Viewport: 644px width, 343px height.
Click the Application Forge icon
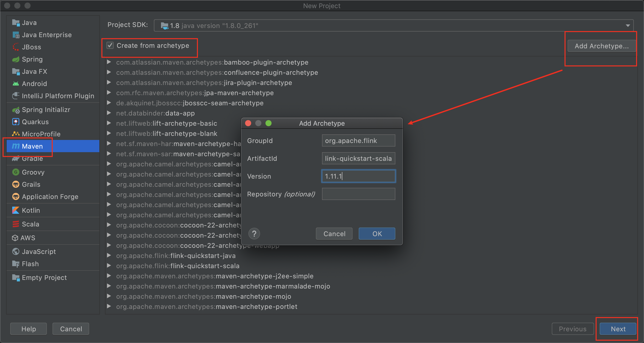tap(16, 197)
